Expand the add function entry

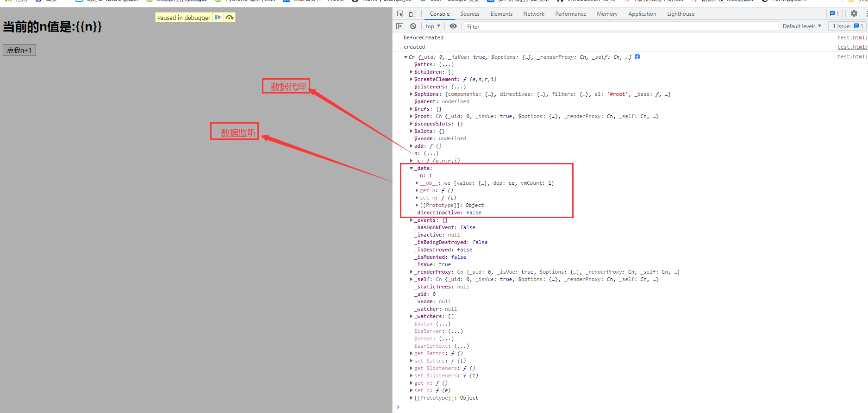(411, 146)
